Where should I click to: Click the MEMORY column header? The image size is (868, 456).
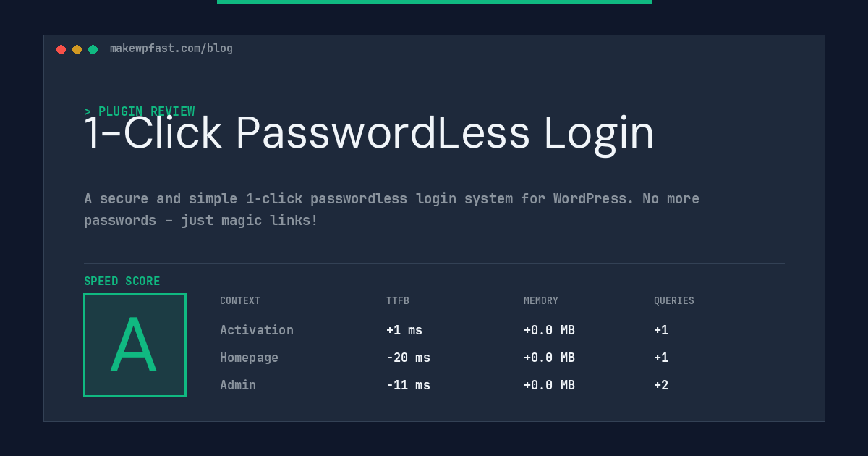point(541,301)
